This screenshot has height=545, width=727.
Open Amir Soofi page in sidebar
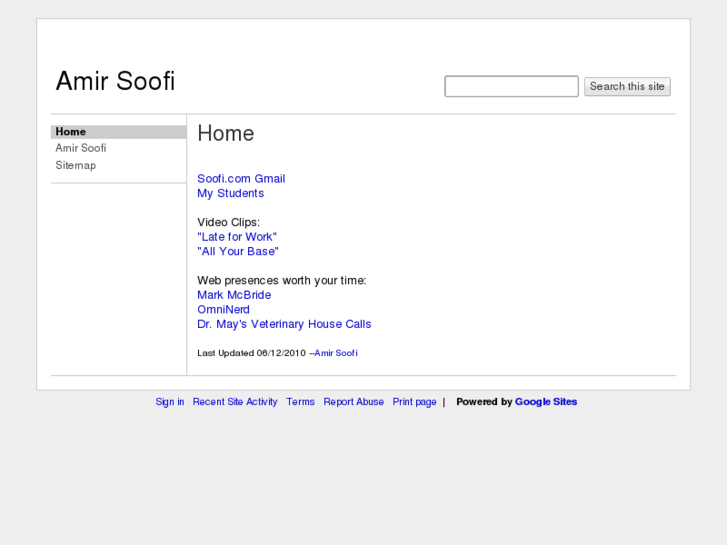81,148
